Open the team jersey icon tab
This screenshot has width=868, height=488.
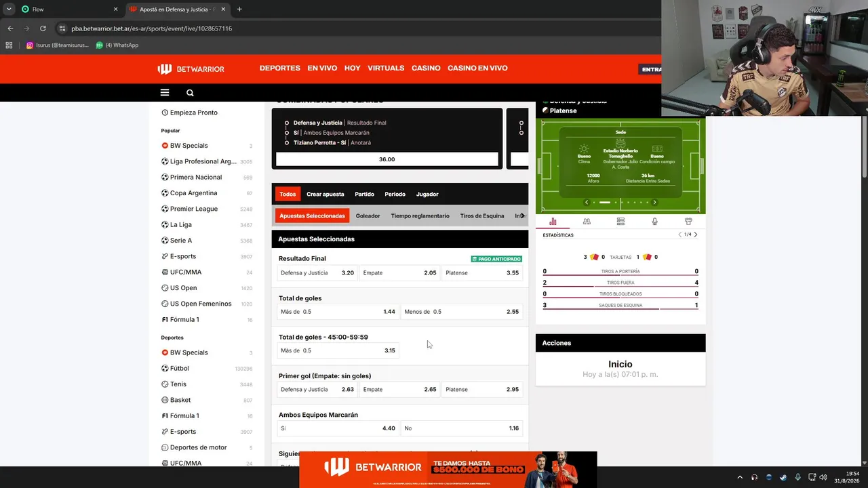(688, 222)
